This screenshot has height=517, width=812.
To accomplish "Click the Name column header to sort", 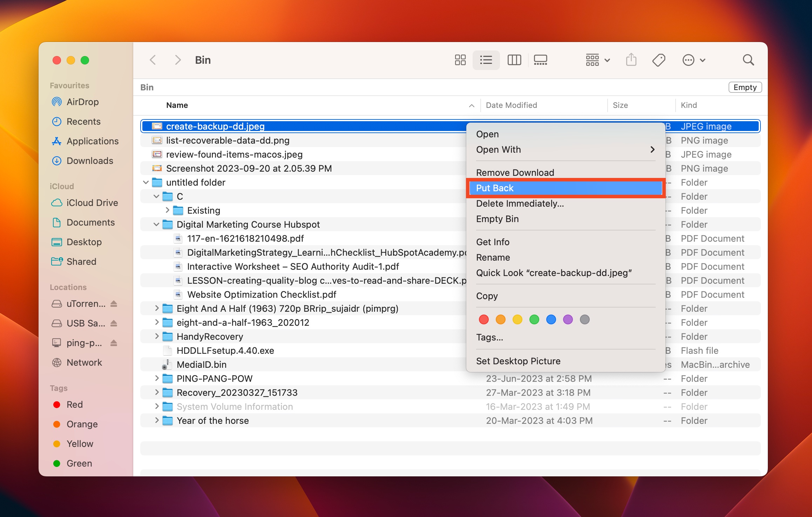I will [177, 105].
